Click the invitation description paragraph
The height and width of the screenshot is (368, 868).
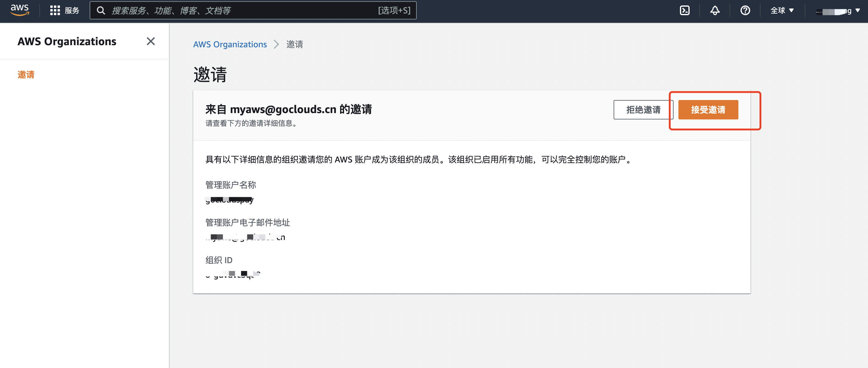(419, 159)
